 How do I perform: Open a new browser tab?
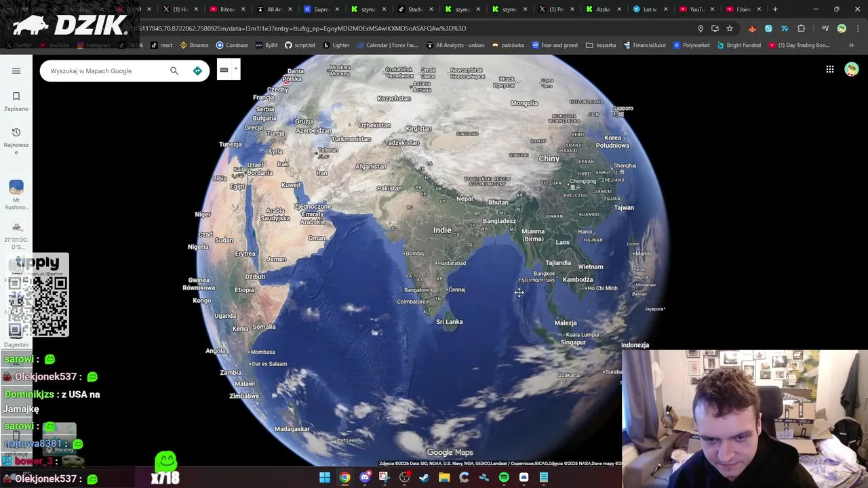[775, 9]
